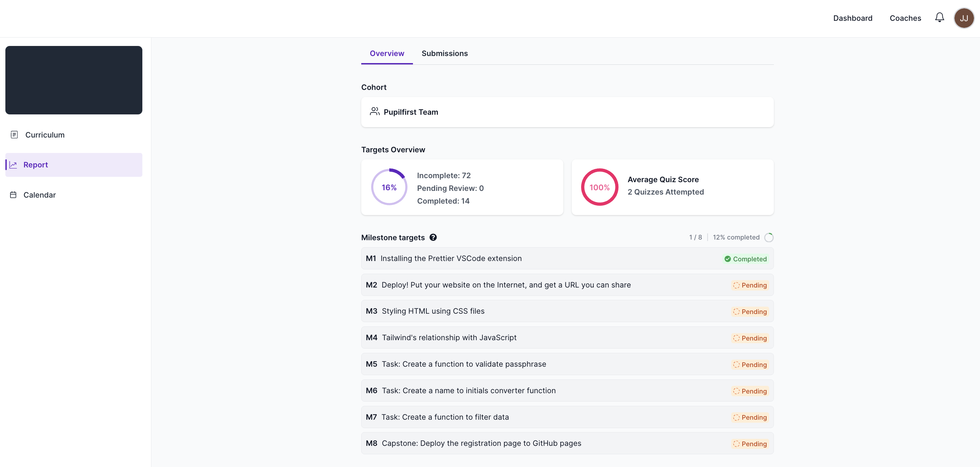Click the Curriculum list icon in sidebar
Viewport: 980px width, 467px height.
tap(14, 135)
